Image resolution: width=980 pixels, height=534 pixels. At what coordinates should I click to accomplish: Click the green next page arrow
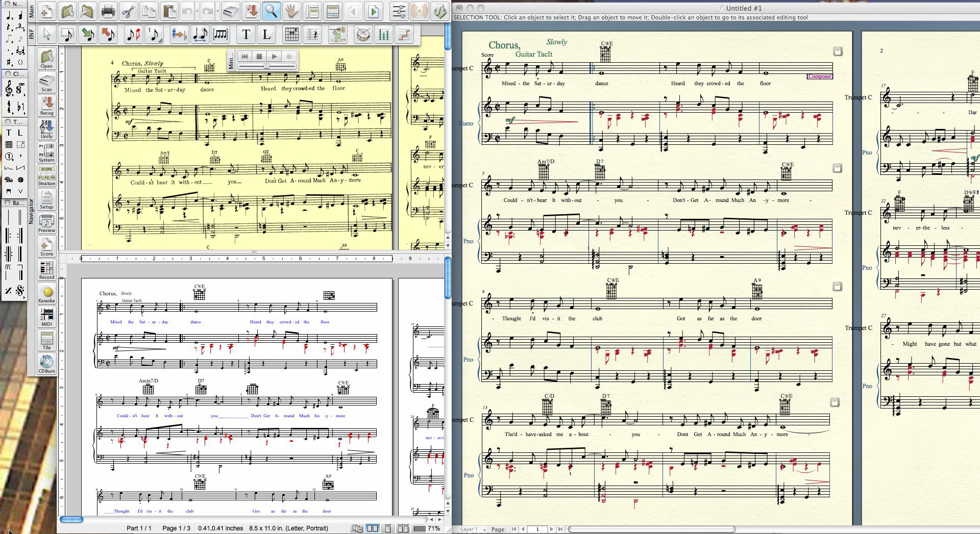pos(374,11)
